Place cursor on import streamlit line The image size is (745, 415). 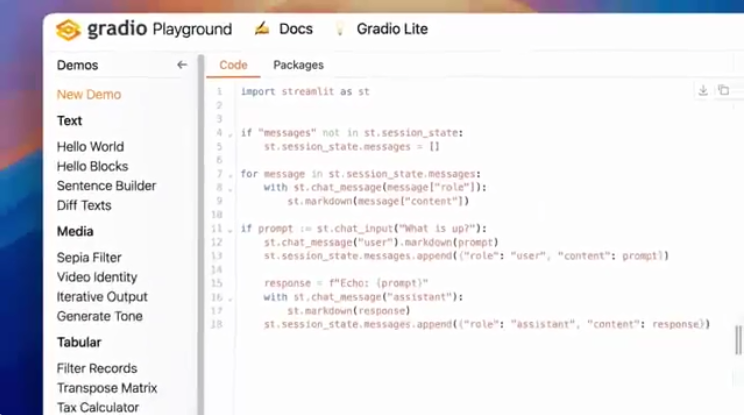(x=305, y=92)
